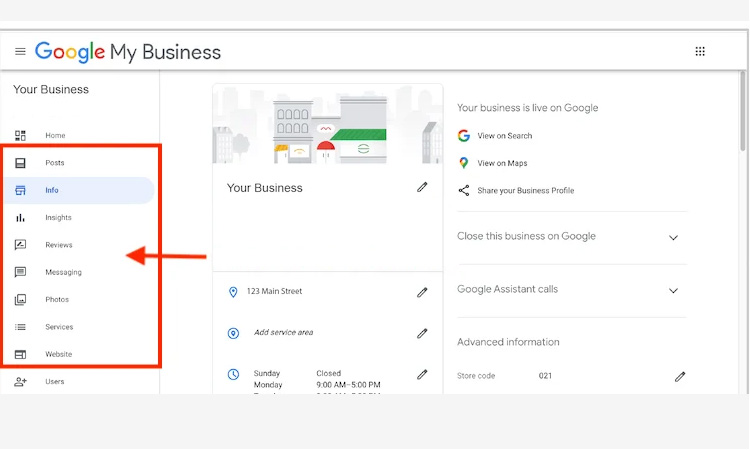
Task: Edit business hours pencil icon
Action: click(x=422, y=374)
